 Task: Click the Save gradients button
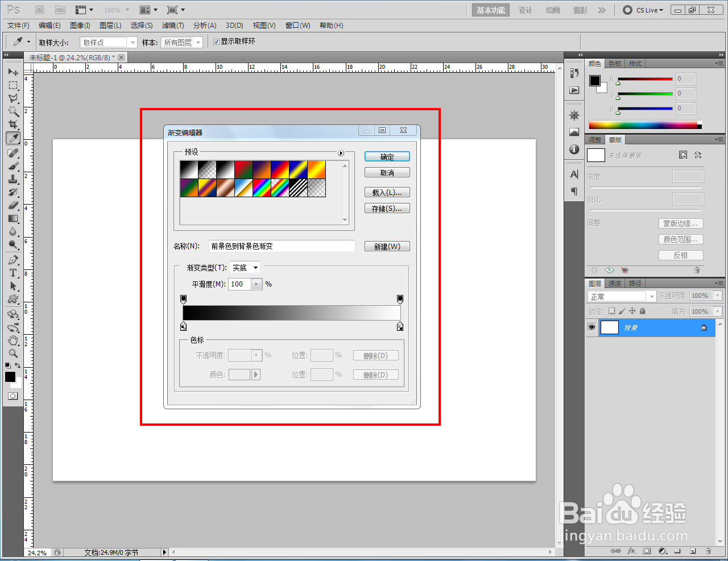(387, 209)
